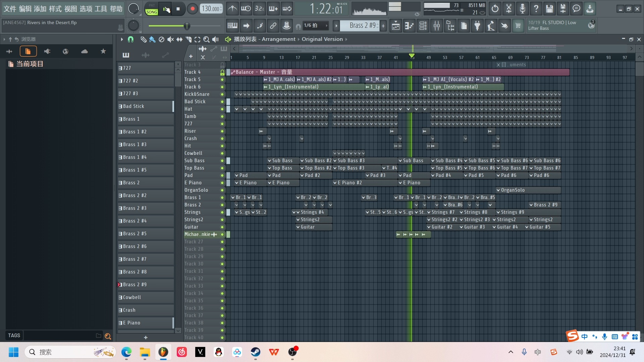Open the plugin picker plug icon
This screenshot has height=362, width=644.
477,25
